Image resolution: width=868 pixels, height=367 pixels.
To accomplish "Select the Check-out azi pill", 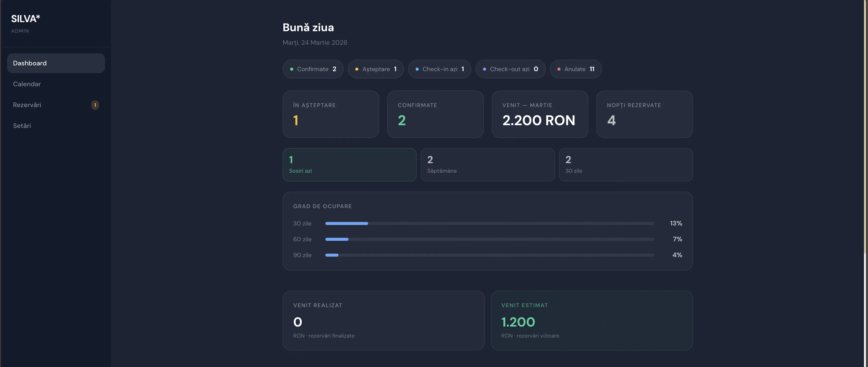I will coord(510,69).
